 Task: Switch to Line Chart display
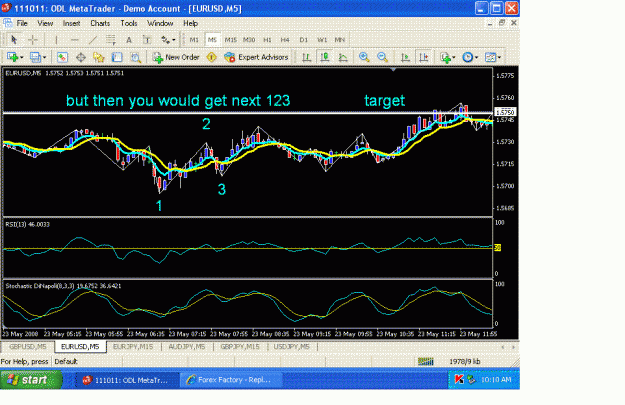(x=343, y=57)
